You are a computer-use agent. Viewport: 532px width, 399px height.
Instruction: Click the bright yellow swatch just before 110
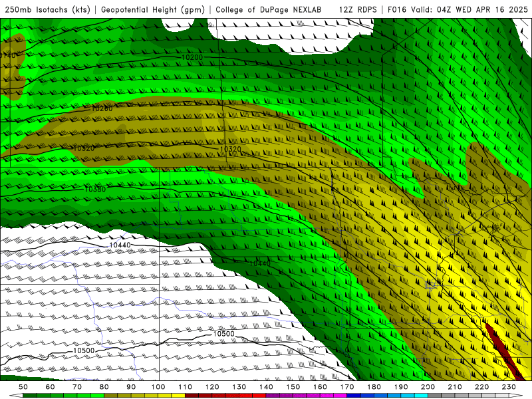coord(178,396)
